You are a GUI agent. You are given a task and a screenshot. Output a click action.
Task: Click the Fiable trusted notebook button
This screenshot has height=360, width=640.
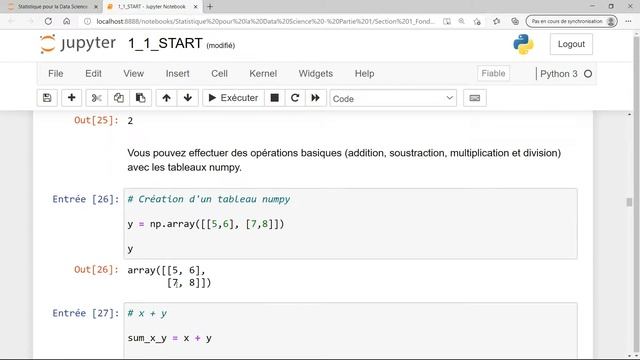(x=493, y=73)
